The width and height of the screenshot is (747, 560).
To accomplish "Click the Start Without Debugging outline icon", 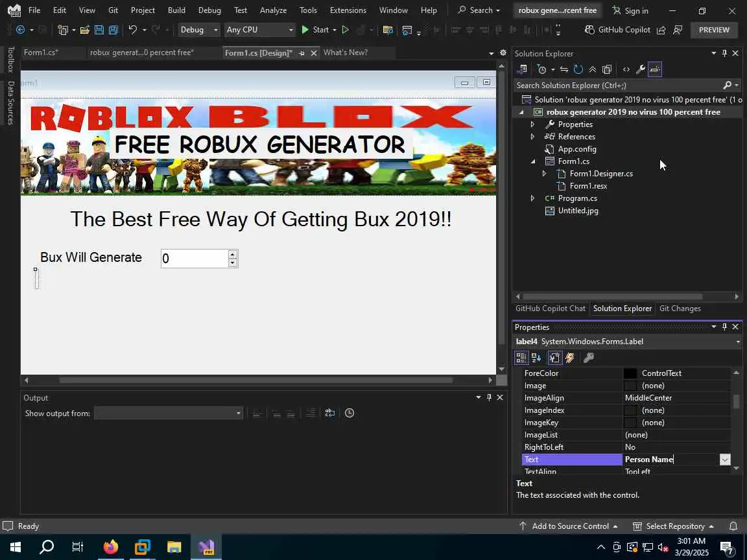I will pyautogui.click(x=346, y=30).
